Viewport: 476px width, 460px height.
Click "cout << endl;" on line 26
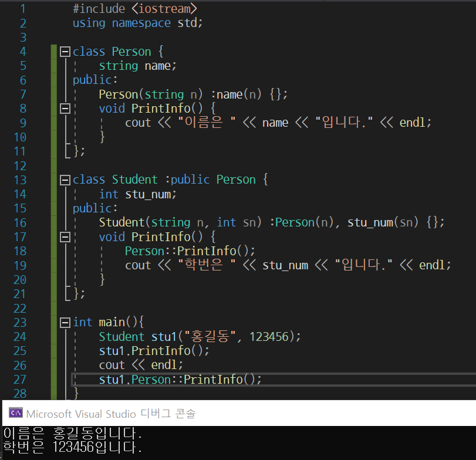141,365
